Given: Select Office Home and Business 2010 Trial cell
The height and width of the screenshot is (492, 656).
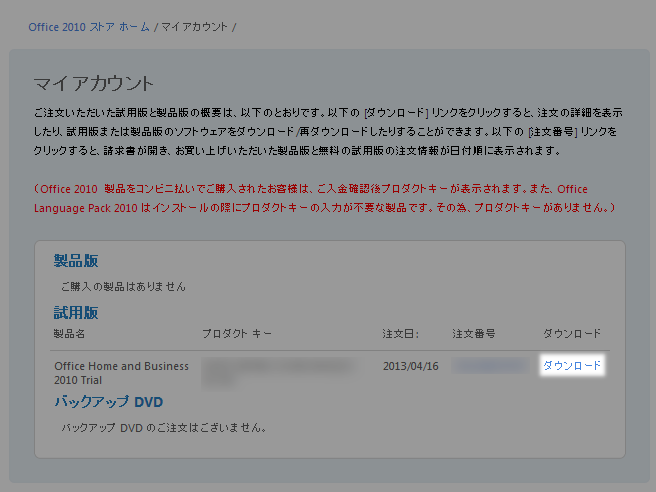Looking at the screenshot, I should pos(121,373).
